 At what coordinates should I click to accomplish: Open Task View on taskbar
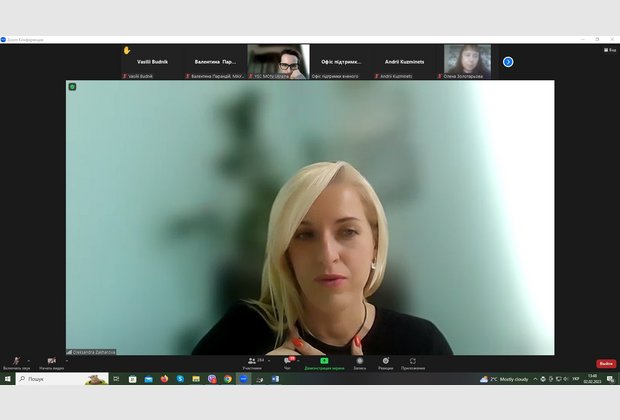116,379
